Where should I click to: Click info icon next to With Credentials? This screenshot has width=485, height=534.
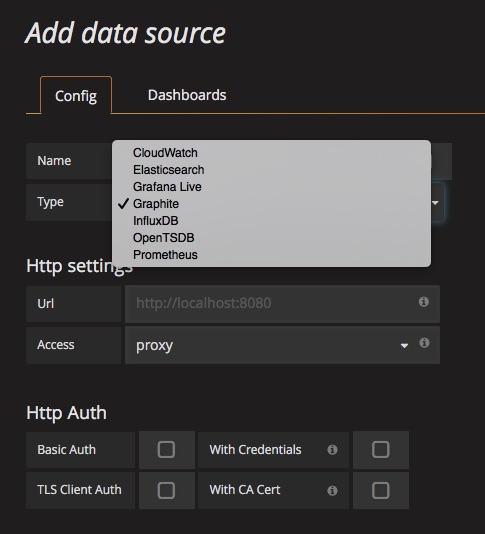pos(332,450)
